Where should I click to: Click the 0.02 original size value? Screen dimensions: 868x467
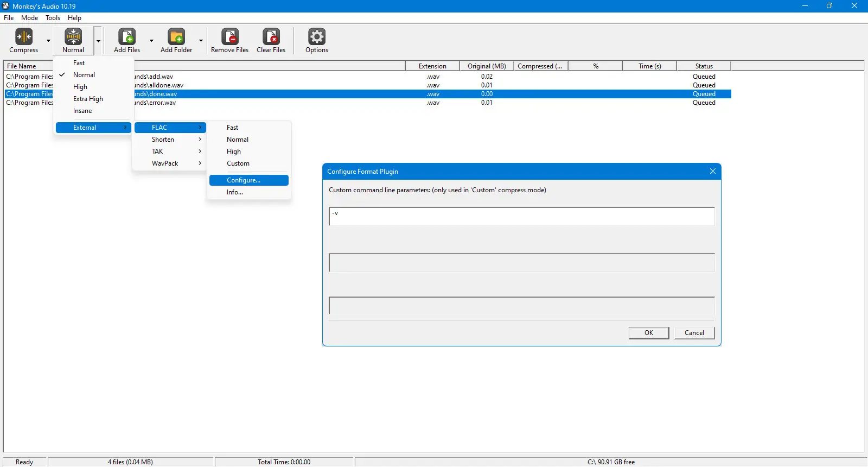pos(487,77)
